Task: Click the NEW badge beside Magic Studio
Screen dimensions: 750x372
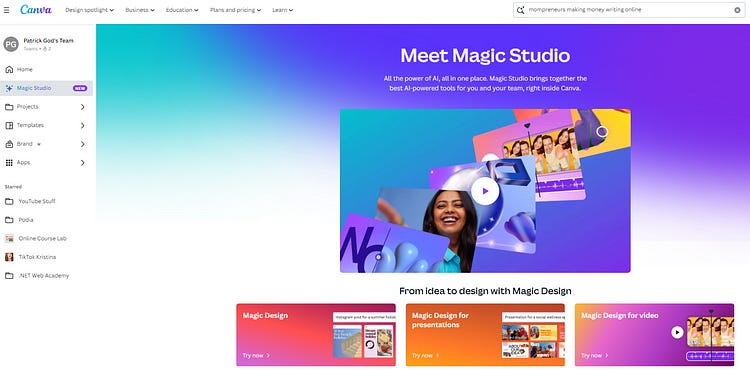Action: 80,88
